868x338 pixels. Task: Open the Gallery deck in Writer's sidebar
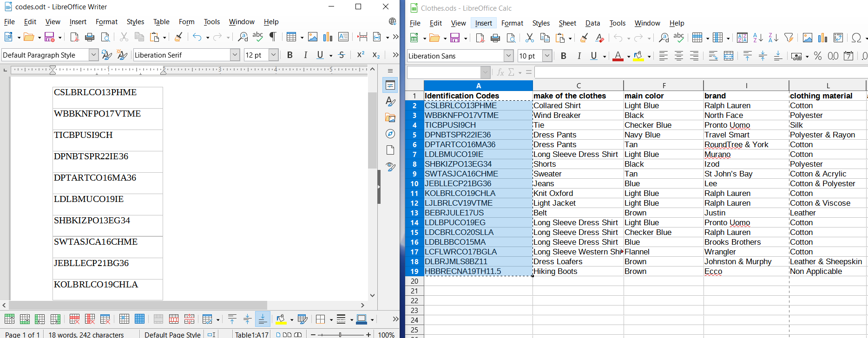tap(390, 118)
